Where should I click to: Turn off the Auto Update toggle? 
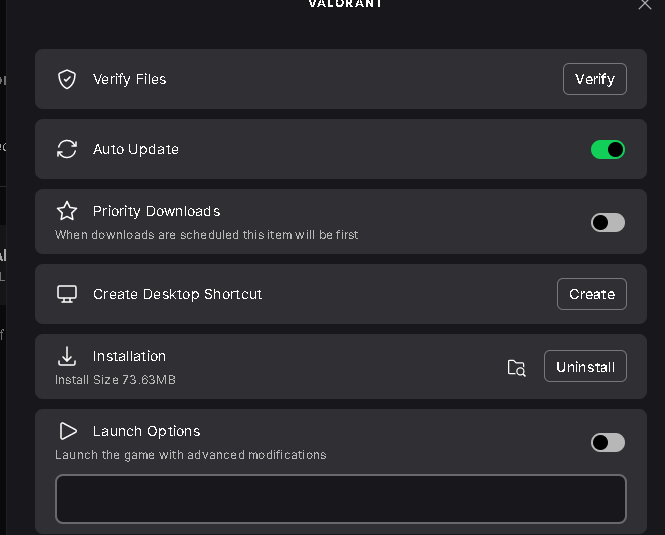608,149
